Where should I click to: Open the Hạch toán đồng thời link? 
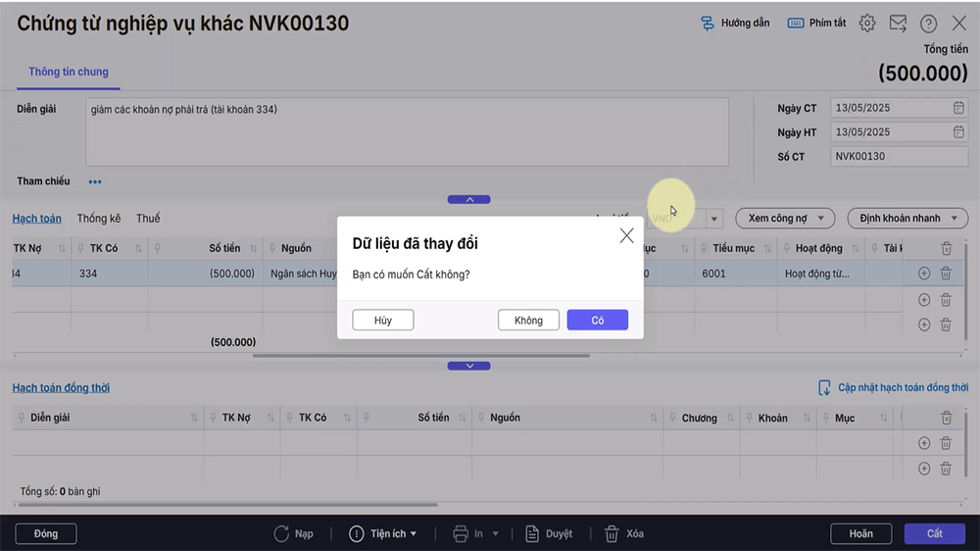[x=61, y=388]
